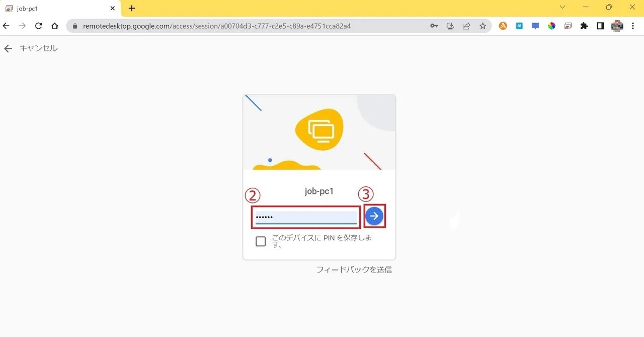Click the Chrome Remote Desktop extension icon
The height and width of the screenshot is (337, 644).
[568, 26]
